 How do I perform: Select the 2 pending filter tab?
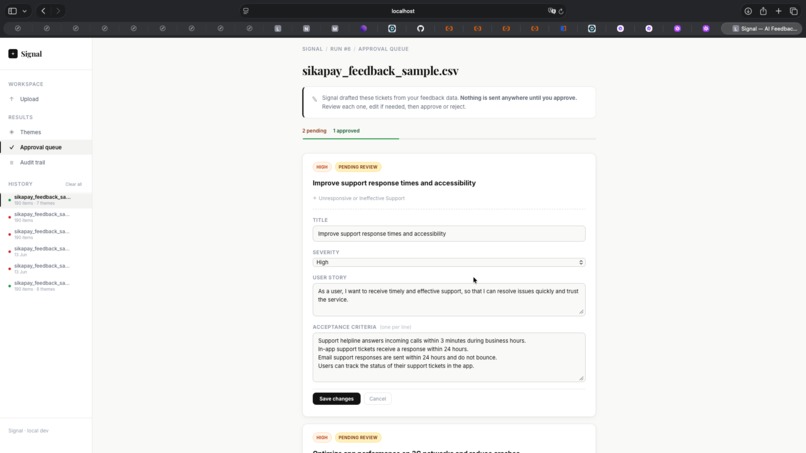[x=314, y=131]
